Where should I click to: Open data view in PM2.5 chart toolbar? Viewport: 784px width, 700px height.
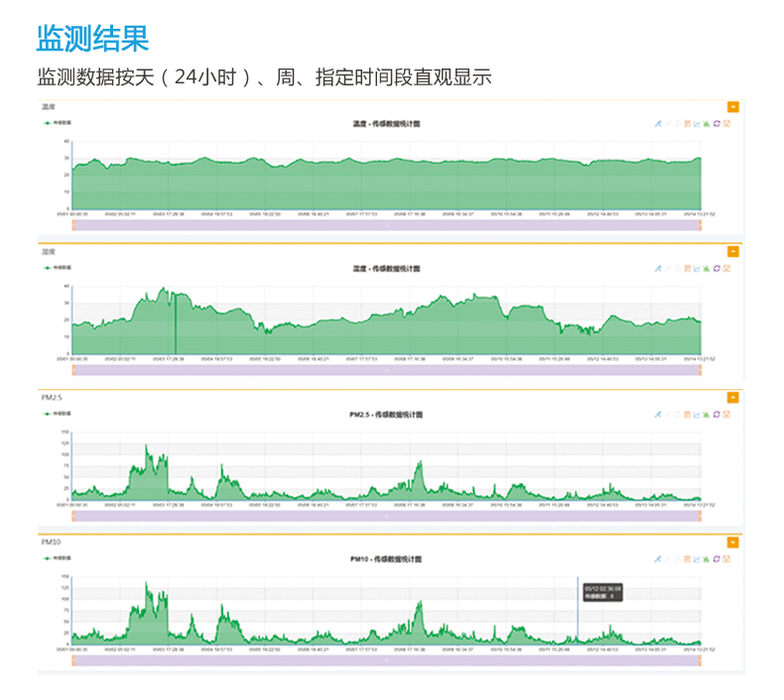(x=687, y=414)
